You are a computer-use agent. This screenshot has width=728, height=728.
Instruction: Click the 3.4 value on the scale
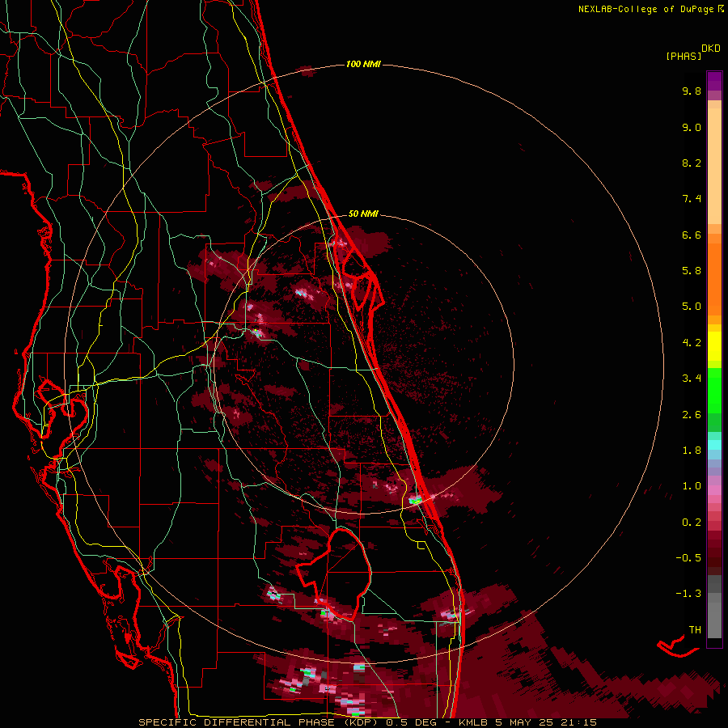point(692,379)
